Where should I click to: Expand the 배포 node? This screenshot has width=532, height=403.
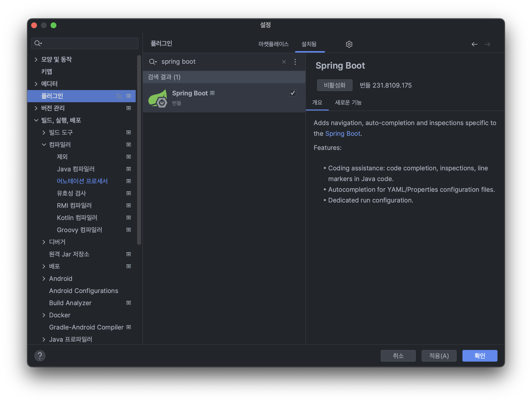point(44,266)
